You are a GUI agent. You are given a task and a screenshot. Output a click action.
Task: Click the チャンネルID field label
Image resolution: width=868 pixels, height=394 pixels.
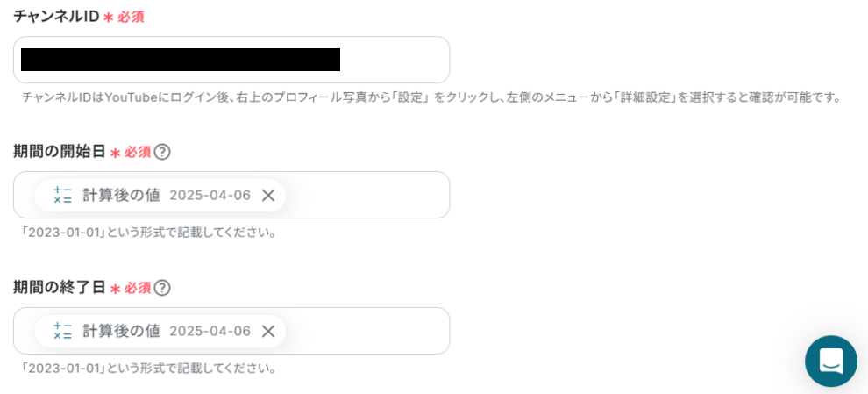coord(55,16)
